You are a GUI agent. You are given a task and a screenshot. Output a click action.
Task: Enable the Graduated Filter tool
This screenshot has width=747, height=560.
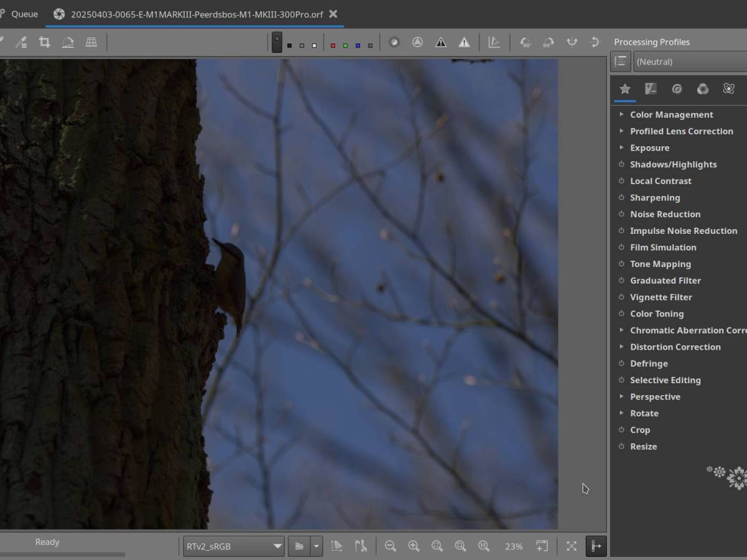click(x=621, y=281)
